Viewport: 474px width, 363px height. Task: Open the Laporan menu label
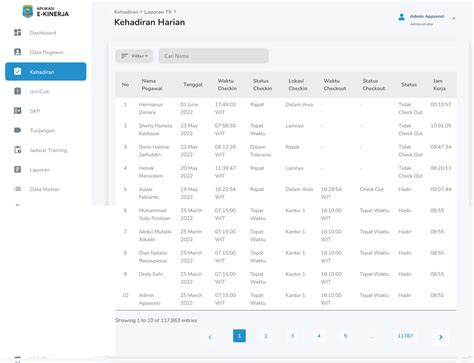pyautogui.click(x=40, y=170)
